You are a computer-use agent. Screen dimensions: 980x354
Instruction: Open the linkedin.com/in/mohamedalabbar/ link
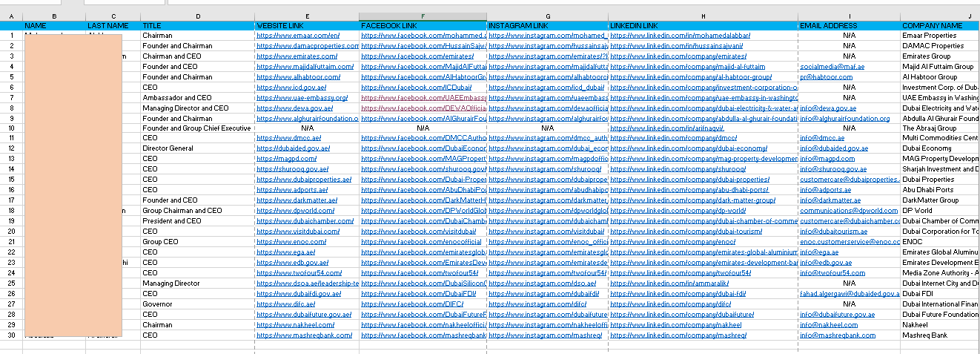(681, 36)
